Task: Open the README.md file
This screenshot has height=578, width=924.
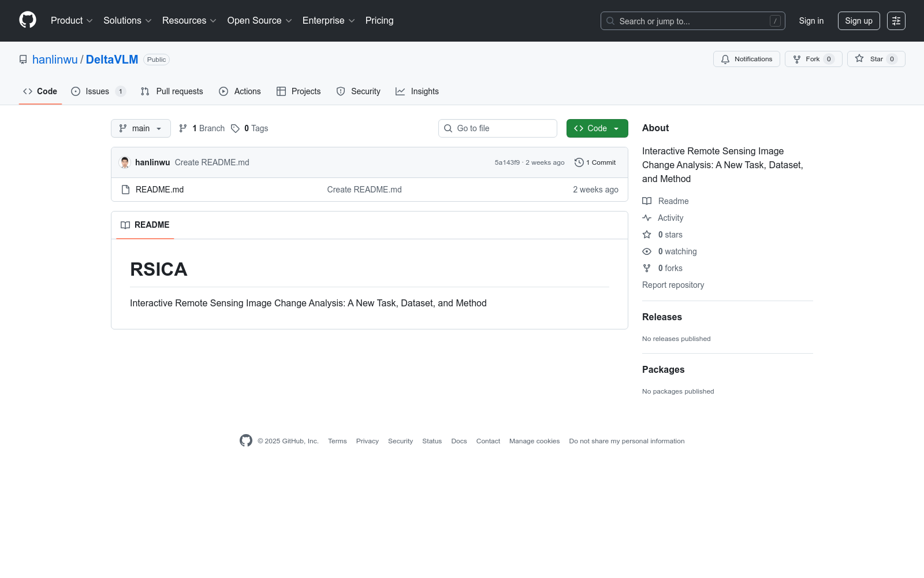Action: coord(159,190)
